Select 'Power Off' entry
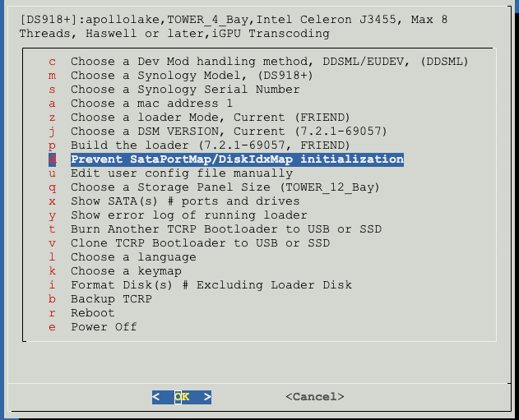Screen dimensions: 519x420 tap(104, 327)
